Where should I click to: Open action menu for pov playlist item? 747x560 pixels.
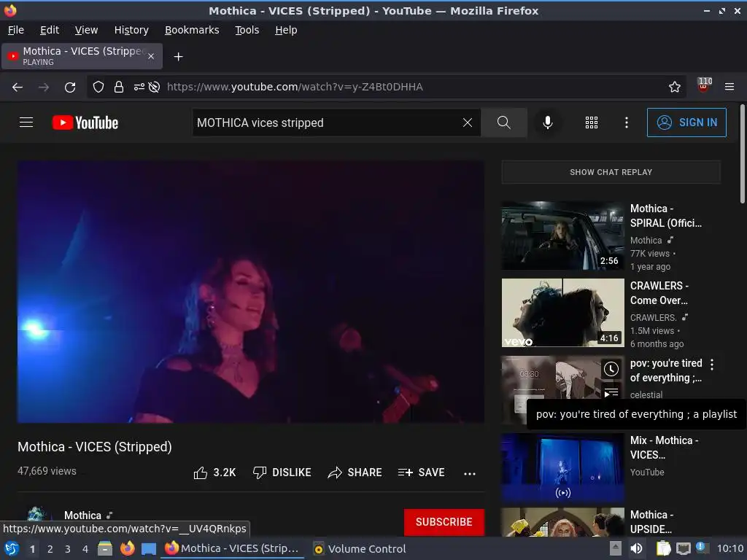(x=712, y=365)
